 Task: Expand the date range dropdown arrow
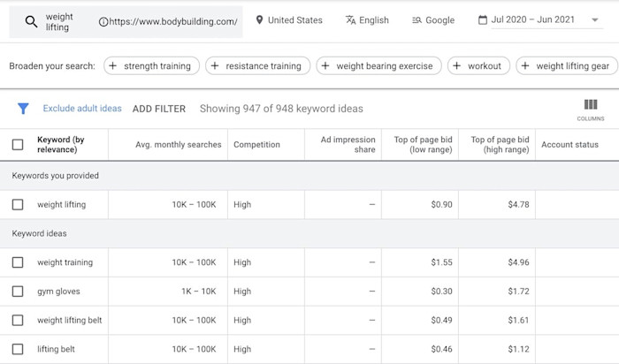tap(595, 20)
